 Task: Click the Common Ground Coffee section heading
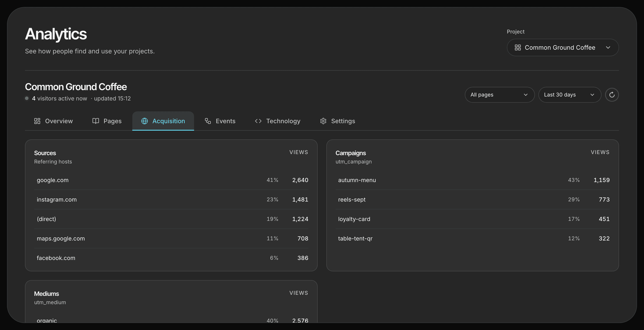(76, 87)
